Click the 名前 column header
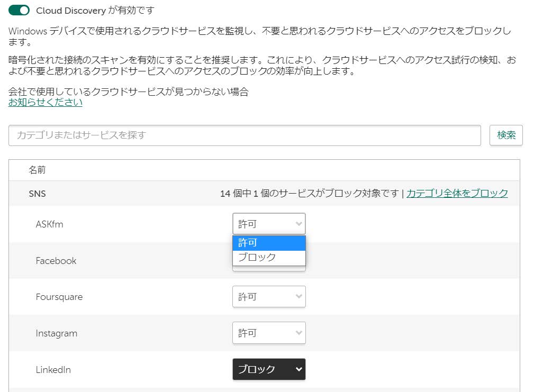 (37, 170)
